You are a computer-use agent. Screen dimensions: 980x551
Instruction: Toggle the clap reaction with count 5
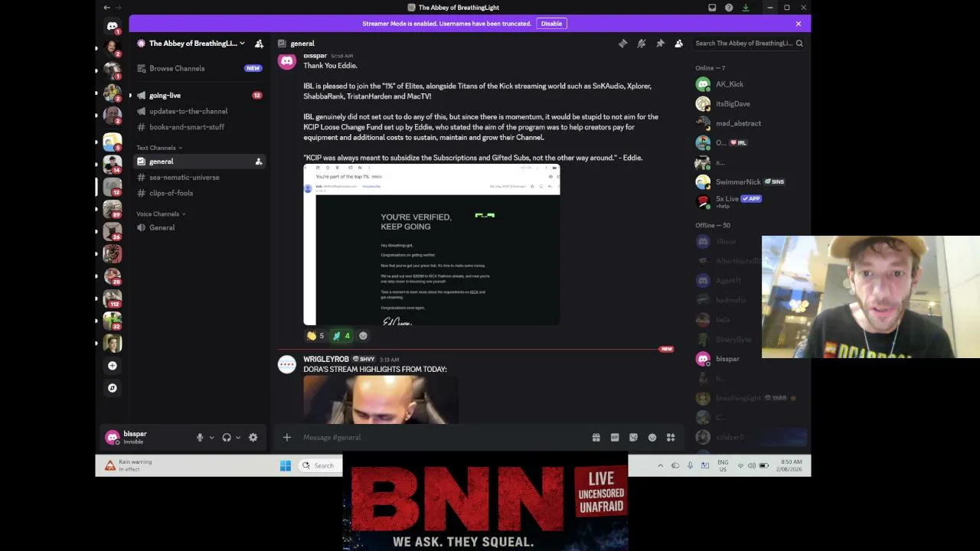click(x=315, y=336)
